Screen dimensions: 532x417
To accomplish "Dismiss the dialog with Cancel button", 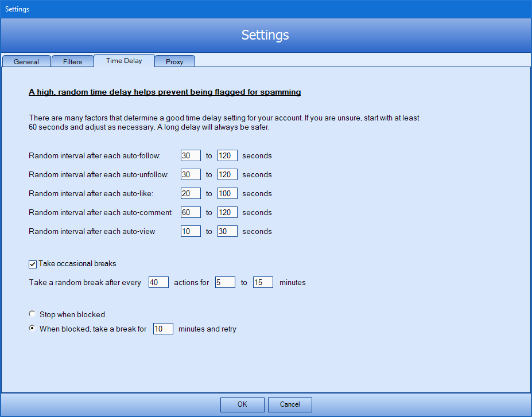I will [290, 404].
